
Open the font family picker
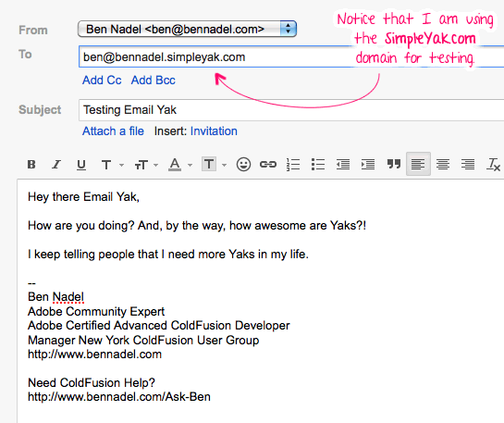click(106, 165)
